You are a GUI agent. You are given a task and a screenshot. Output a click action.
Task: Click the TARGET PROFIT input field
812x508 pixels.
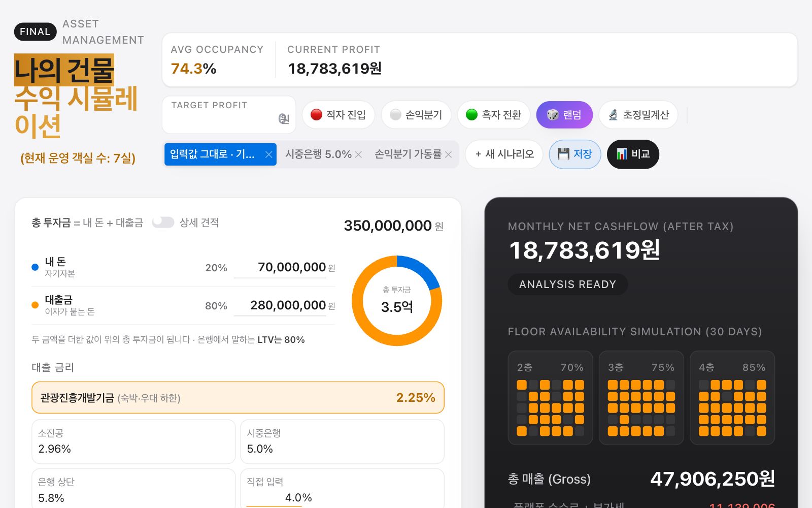tap(229, 115)
